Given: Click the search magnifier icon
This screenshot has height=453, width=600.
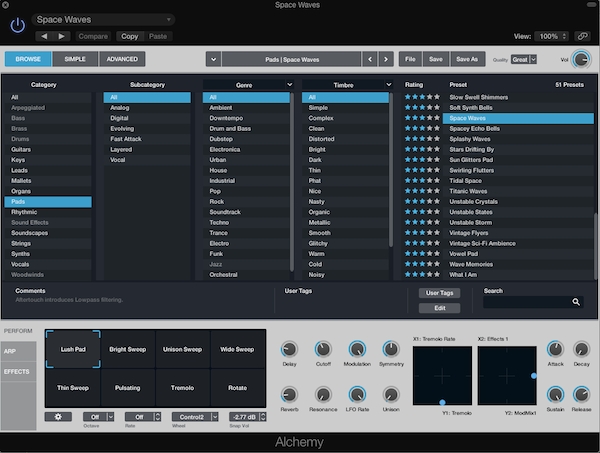Looking at the screenshot, I should [x=576, y=302].
